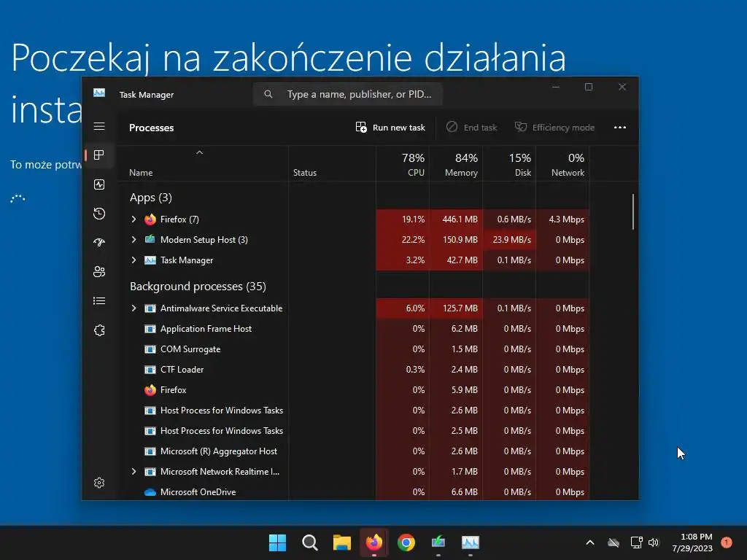Select the Application Frame Host row

pos(354,329)
